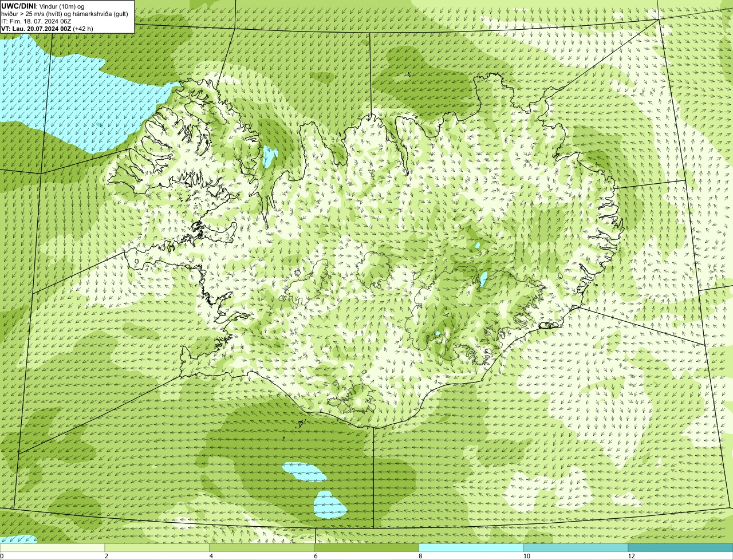Click the 2–4 m/s legend color segment
Screen dimensions: 733x560
click(157, 547)
